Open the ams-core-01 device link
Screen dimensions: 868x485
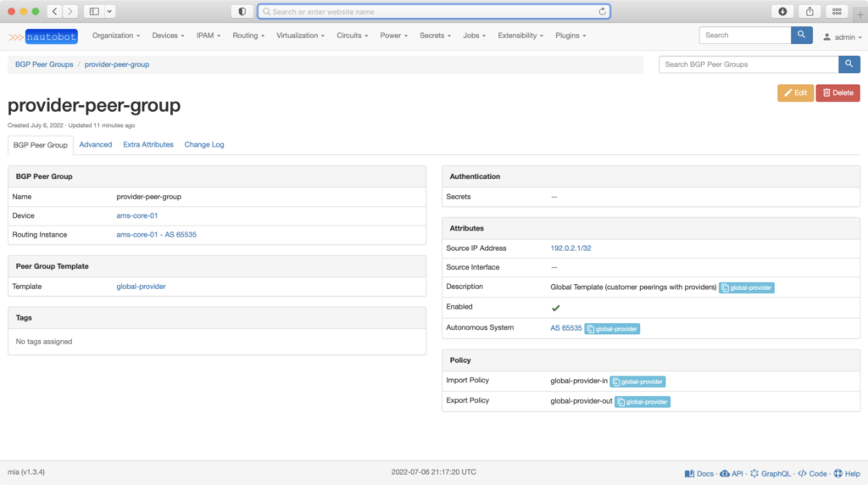click(x=137, y=215)
